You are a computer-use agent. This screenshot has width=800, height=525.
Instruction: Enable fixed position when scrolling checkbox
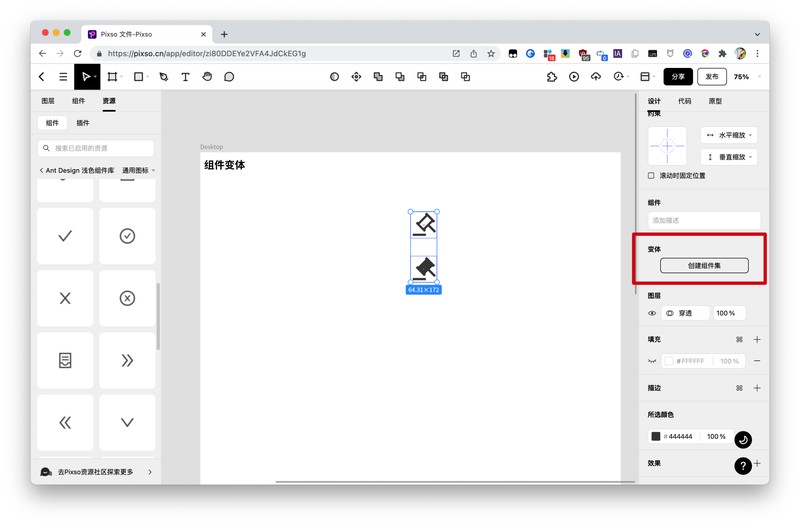pyautogui.click(x=651, y=176)
